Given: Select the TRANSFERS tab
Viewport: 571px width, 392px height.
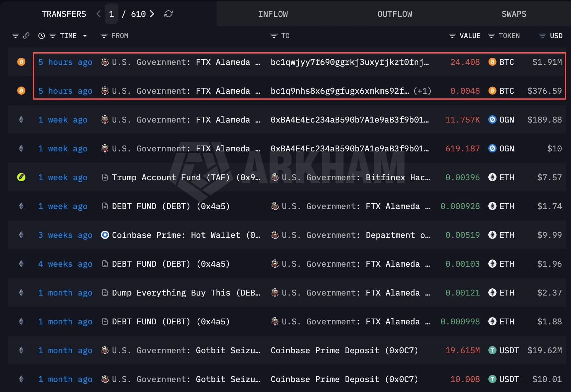Looking at the screenshot, I should click(x=64, y=14).
